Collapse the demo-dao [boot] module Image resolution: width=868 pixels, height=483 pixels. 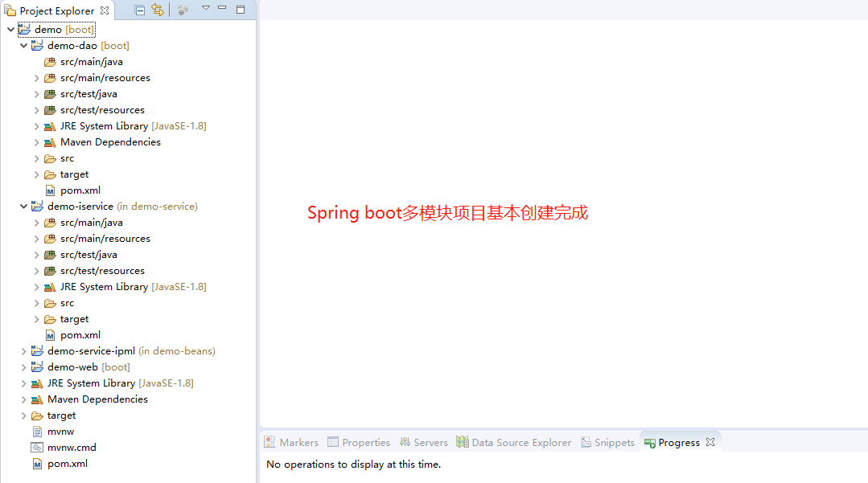click(x=23, y=45)
